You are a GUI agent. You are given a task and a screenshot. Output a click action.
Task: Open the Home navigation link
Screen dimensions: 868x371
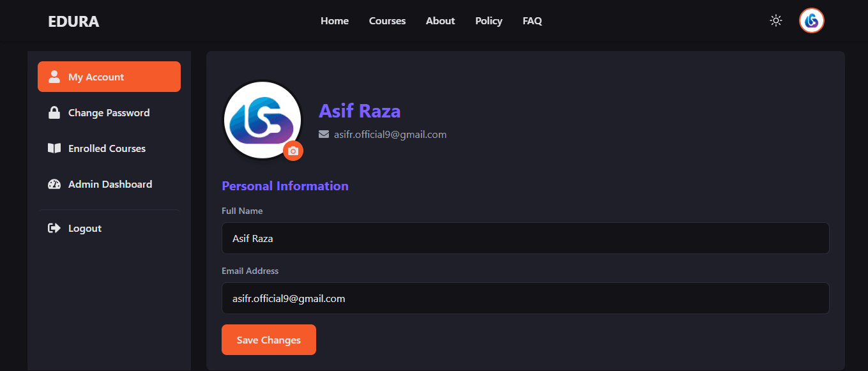click(335, 21)
